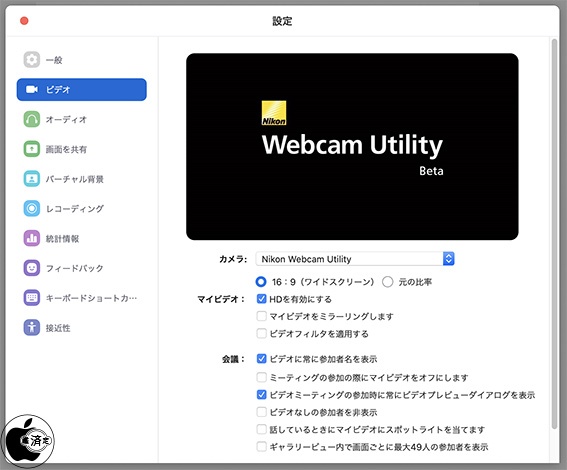Check 最大49人の参加者を表示 checkbox

261,446
